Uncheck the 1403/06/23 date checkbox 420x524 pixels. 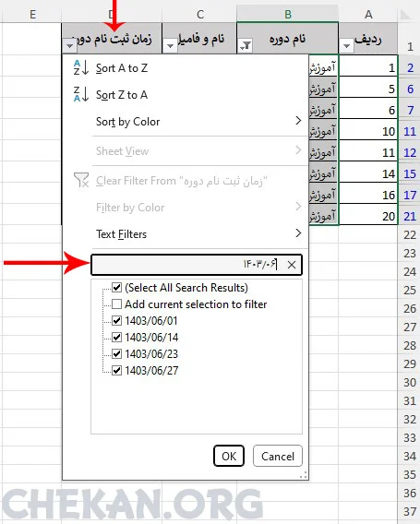tap(116, 354)
